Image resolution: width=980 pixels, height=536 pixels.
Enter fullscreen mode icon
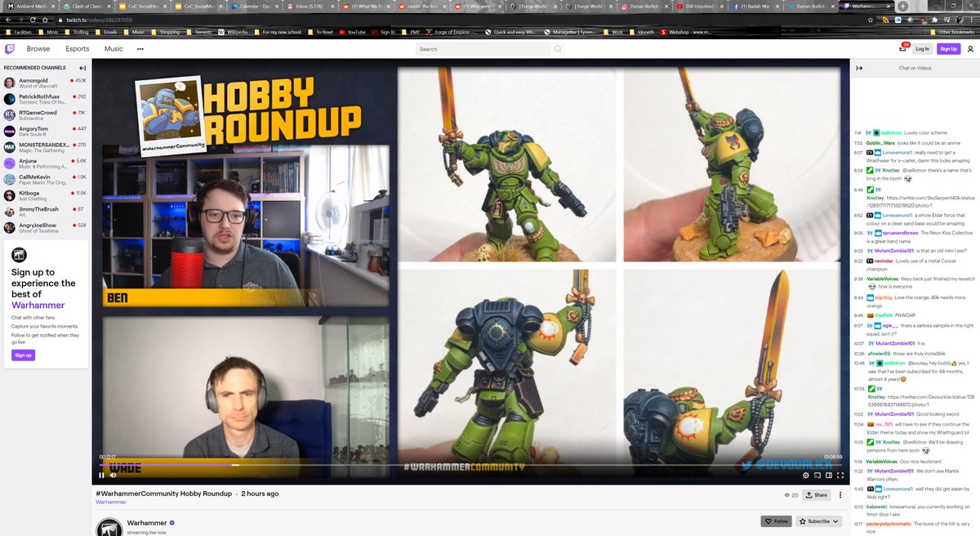tap(840, 475)
